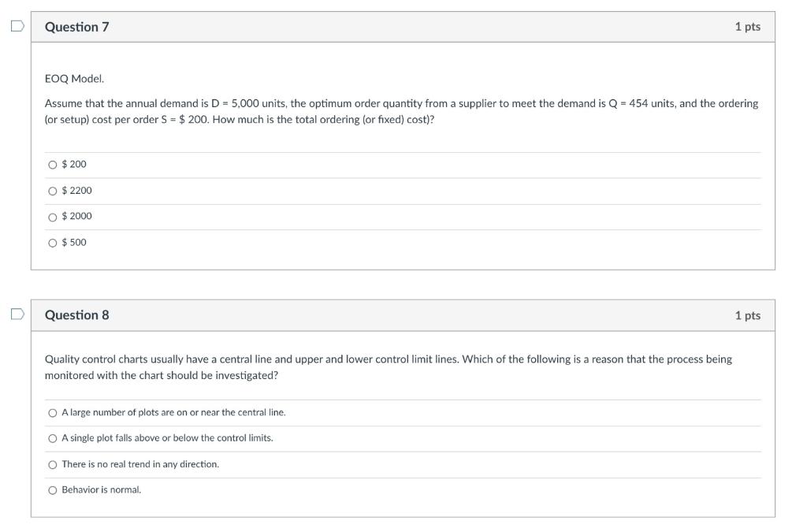Select the $ 2000 answer option
This screenshot has width=807, height=532.
click(53, 216)
